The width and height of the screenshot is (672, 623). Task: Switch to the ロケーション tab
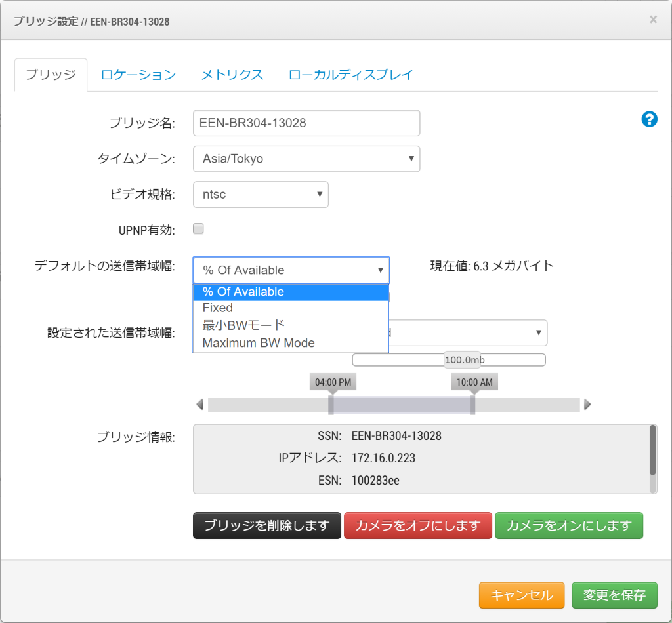tap(138, 75)
